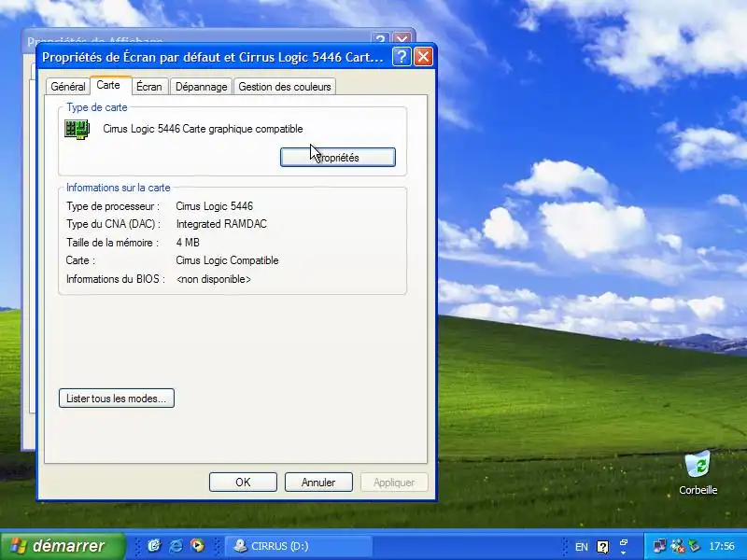Open the démarrer start menu
Image resolution: width=747 pixels, height=560 pixels.
pos(63,546)
